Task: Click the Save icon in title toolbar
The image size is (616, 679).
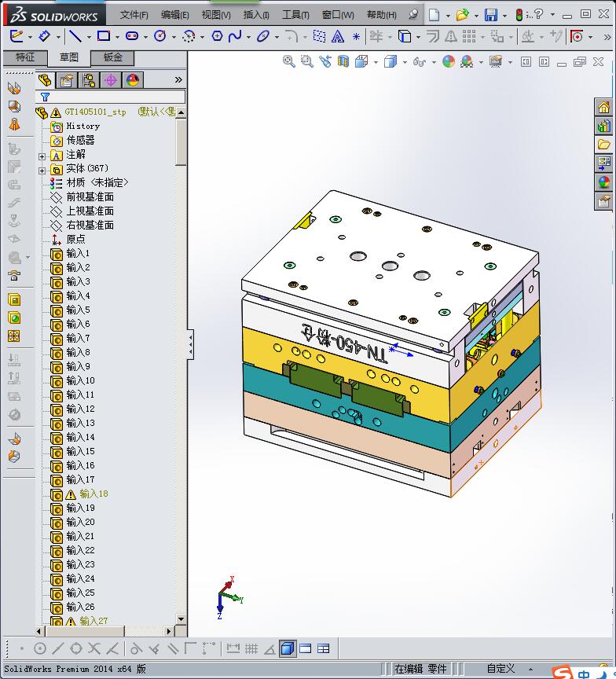Action: pos(491,15)
